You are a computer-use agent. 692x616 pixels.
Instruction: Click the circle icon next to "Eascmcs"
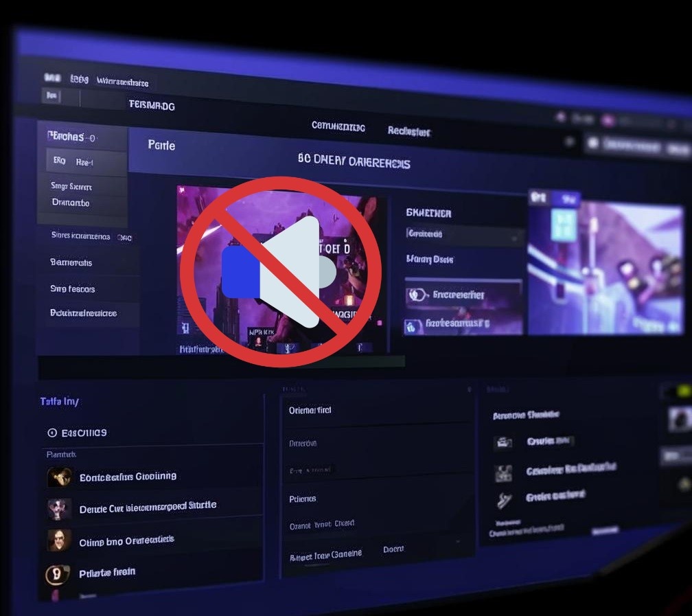tap(52, 433)
